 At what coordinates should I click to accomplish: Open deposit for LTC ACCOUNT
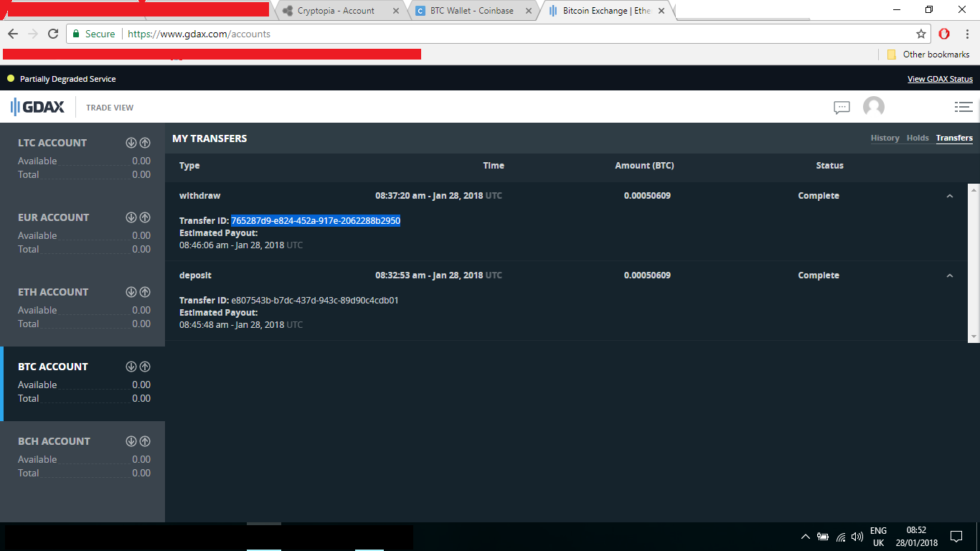tap(131, 142)
